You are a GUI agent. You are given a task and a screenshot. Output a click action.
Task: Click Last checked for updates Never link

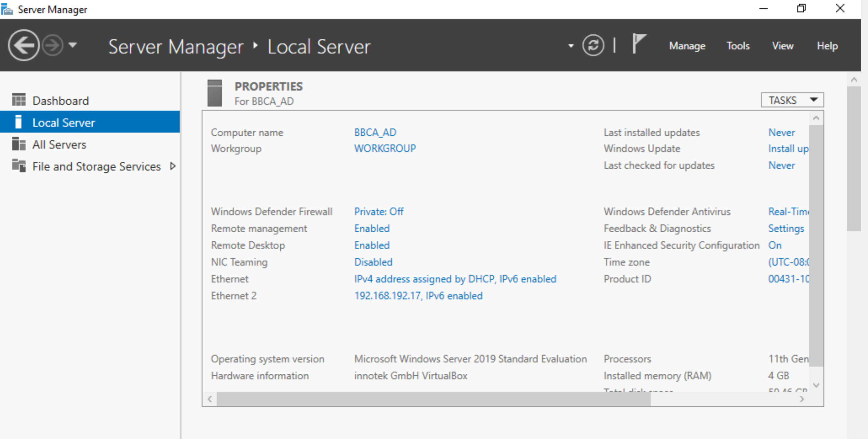tap(781, 165)
